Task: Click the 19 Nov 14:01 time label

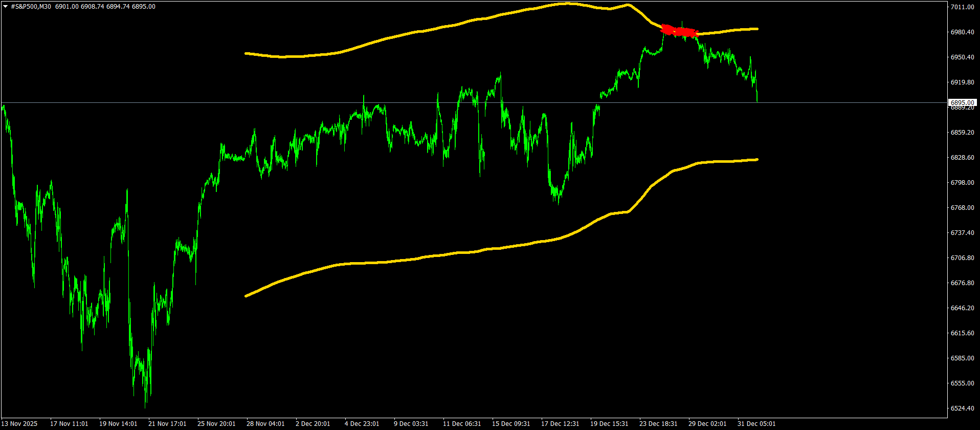Action: point(118,424)
